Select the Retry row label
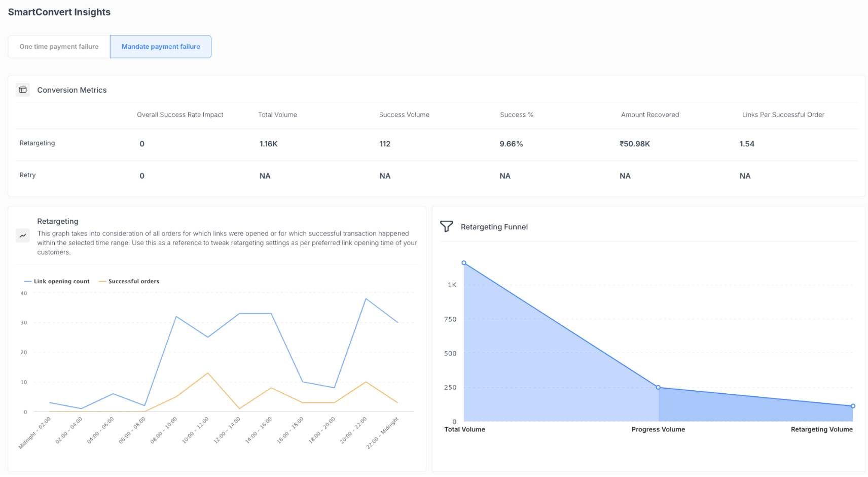868x477 pixels. point(27,175)
